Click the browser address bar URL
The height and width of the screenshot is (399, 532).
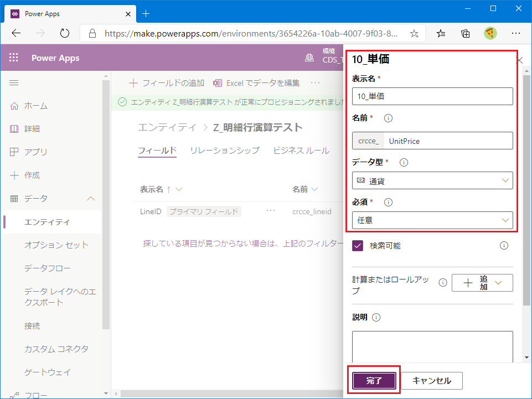[x=251, y=34]
